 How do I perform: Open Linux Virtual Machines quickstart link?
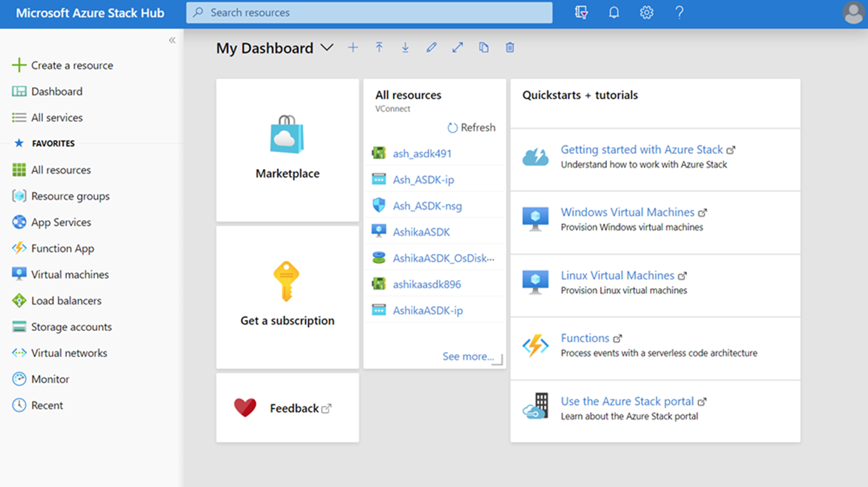click(618, 275)
